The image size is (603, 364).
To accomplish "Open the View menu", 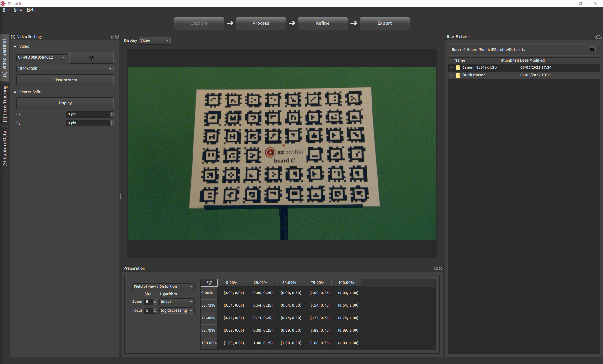I will coord(18,10).
